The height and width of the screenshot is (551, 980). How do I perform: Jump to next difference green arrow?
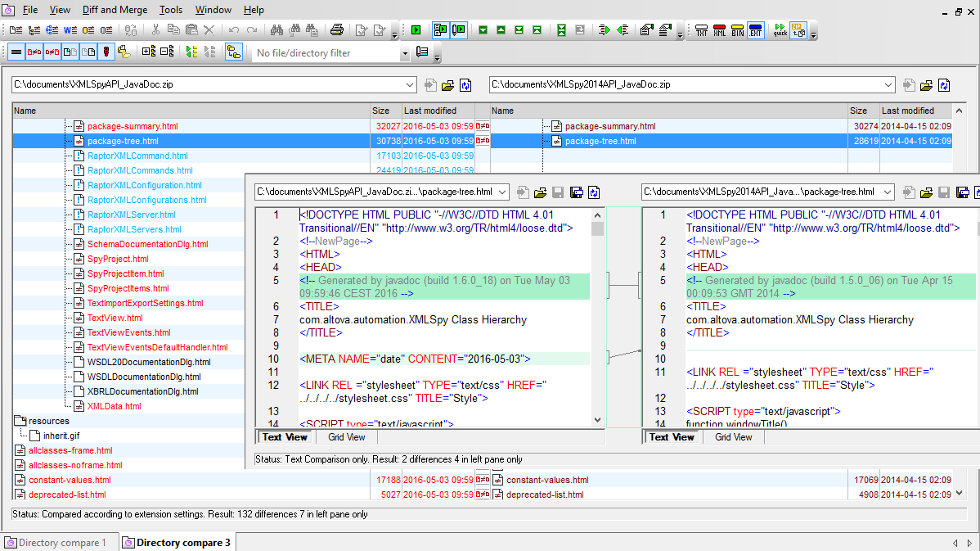point(483,30)
